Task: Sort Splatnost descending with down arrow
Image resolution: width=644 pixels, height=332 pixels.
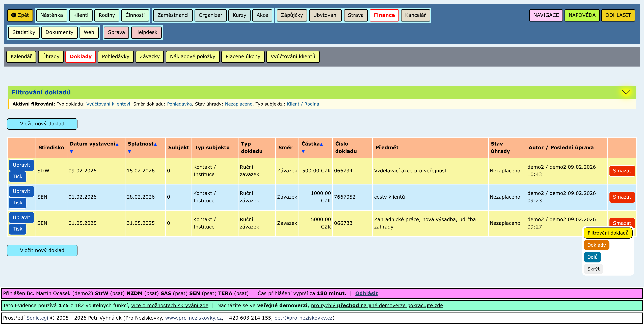Action: (129, 152)
